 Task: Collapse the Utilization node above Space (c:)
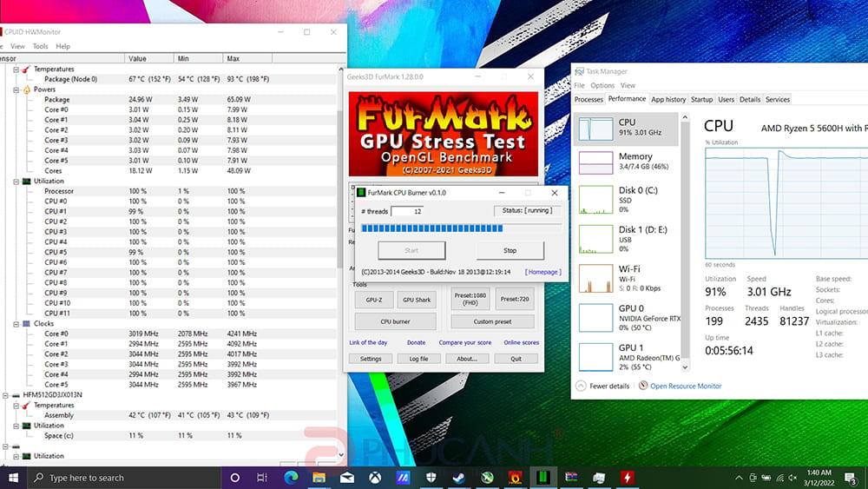(x=16, y=426)
